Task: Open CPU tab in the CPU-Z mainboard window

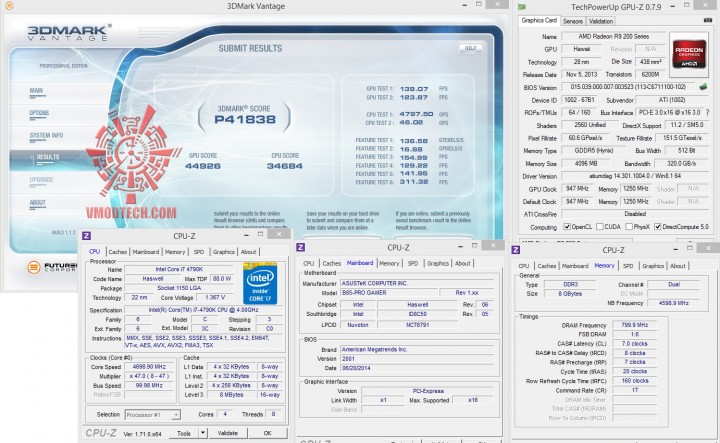Action: click(309, 264)
